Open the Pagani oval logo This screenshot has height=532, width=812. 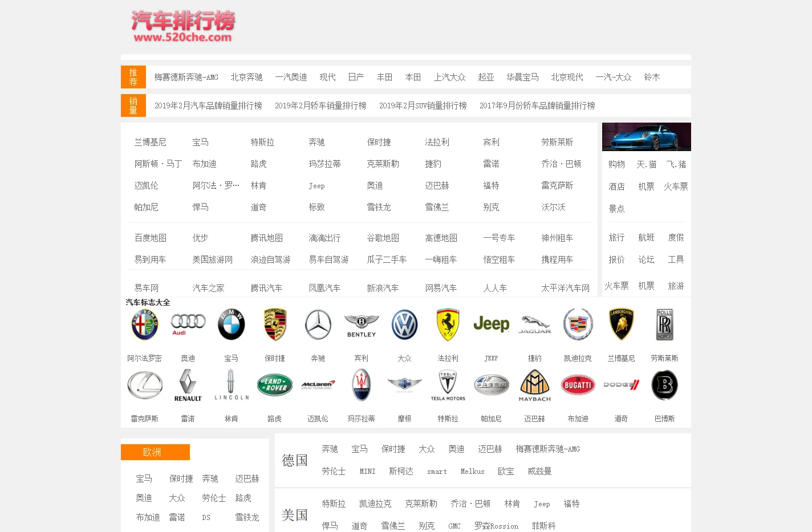(492, 385)
